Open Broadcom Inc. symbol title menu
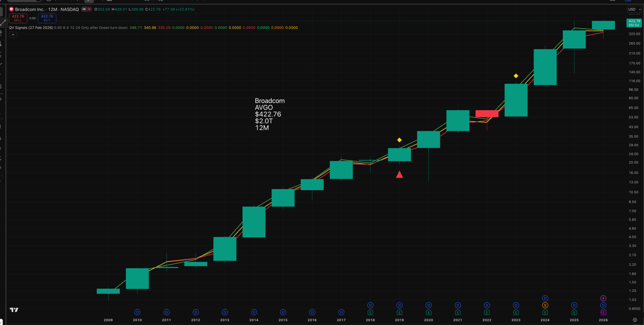 click(x=47, y=9)
